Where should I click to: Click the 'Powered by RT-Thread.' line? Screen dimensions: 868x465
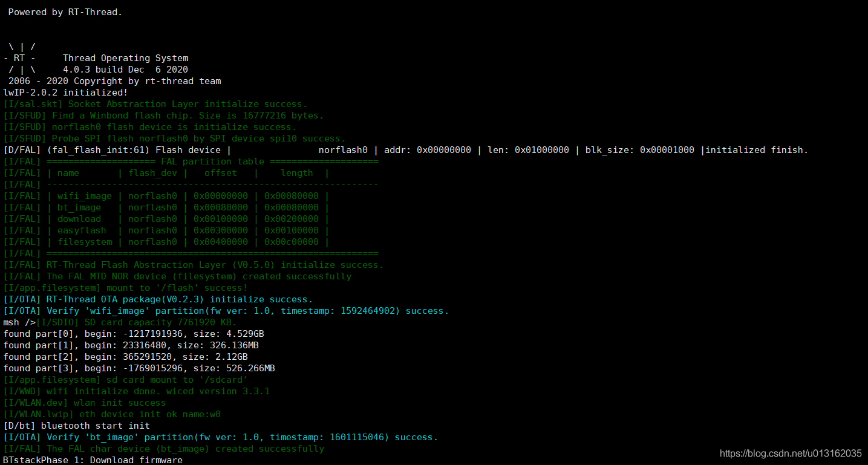[x=65, y=12]
